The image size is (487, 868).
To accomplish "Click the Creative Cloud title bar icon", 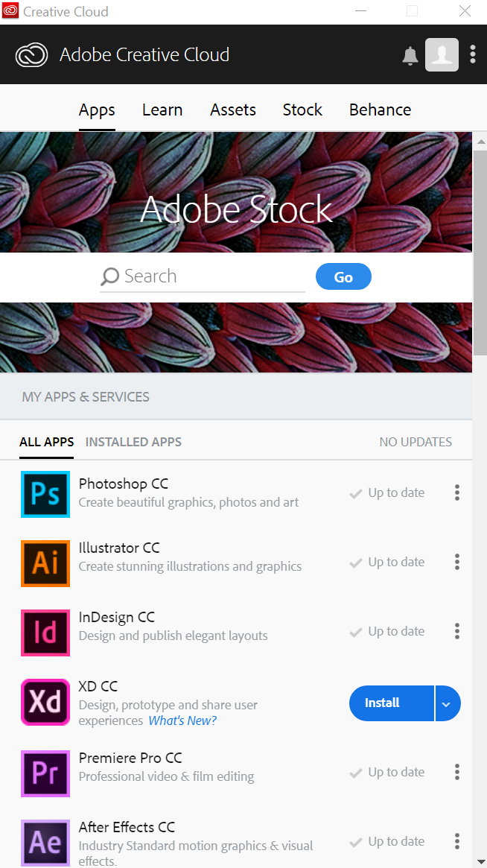I will [x=10, y=11].
